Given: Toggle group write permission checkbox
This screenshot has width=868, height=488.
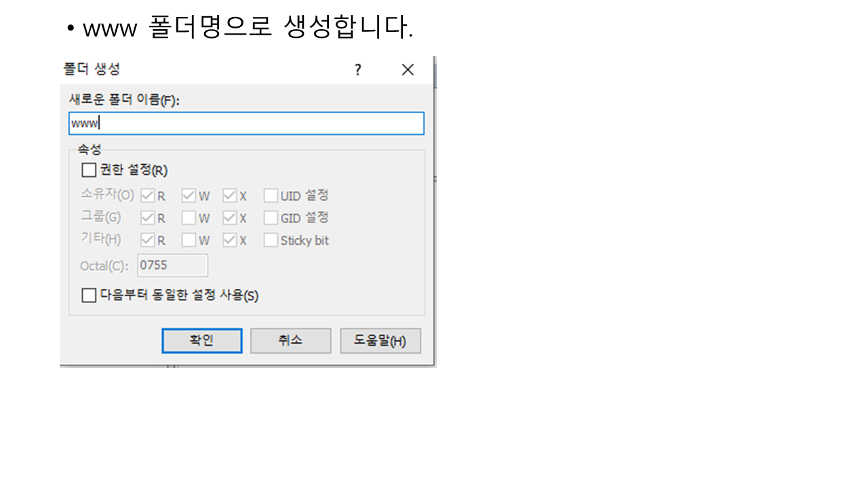Looking at the screenshot, I should pos(189,218).
